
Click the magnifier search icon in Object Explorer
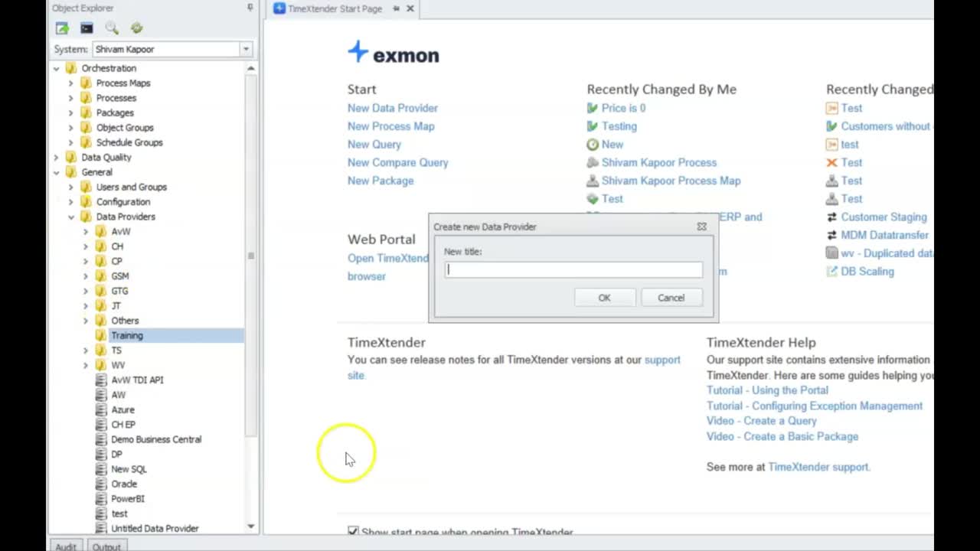coord(112,28)
